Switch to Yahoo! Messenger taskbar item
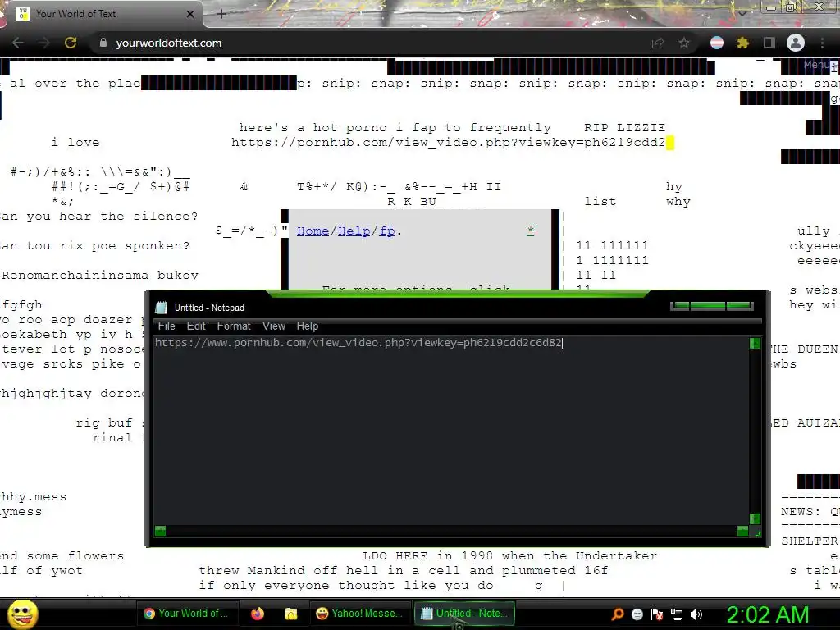The height and width of the screenshot is (630, 840). (359, 614)
